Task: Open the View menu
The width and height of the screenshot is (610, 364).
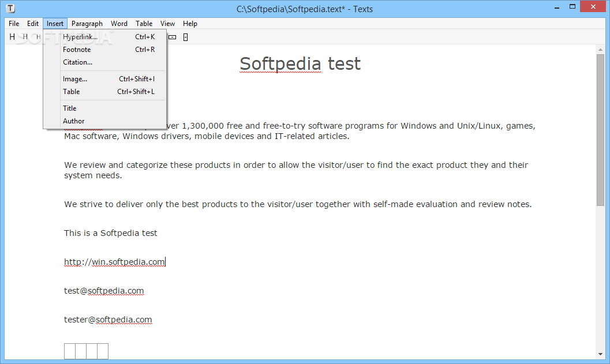Action: 168,23
